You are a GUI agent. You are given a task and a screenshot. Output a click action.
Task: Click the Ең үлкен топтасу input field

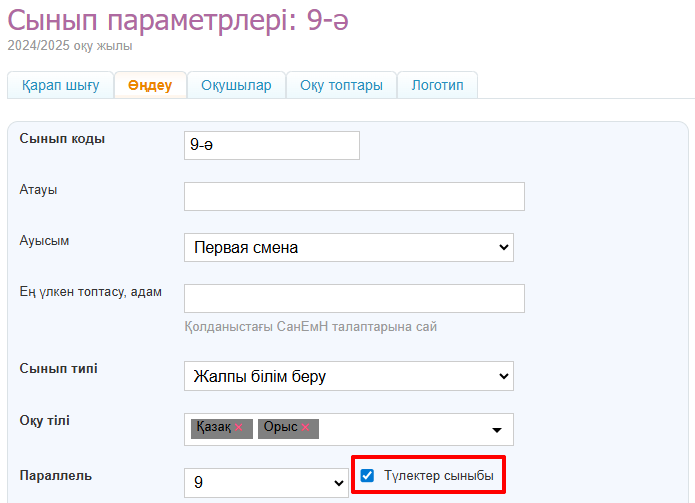(x=354, y=298)
